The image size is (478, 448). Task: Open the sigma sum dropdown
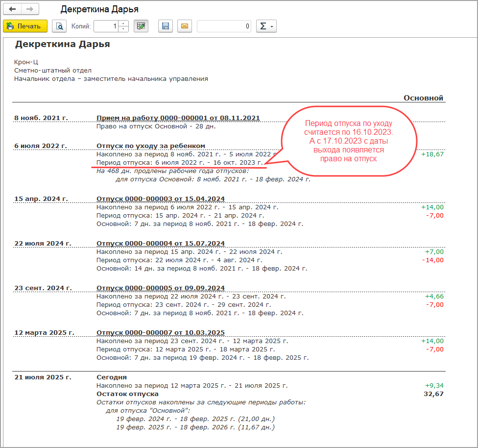click(x=266, y=26)
